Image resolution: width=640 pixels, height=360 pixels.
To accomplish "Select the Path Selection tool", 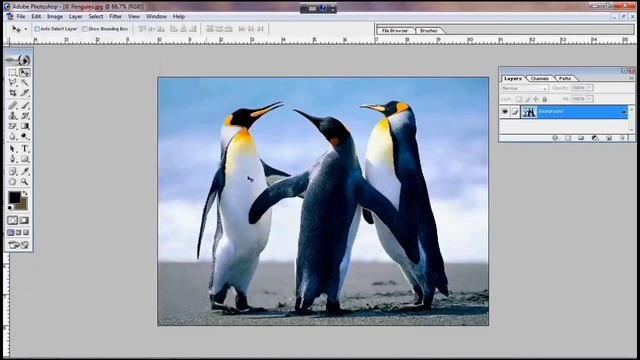I will click(x=13, y=149).
